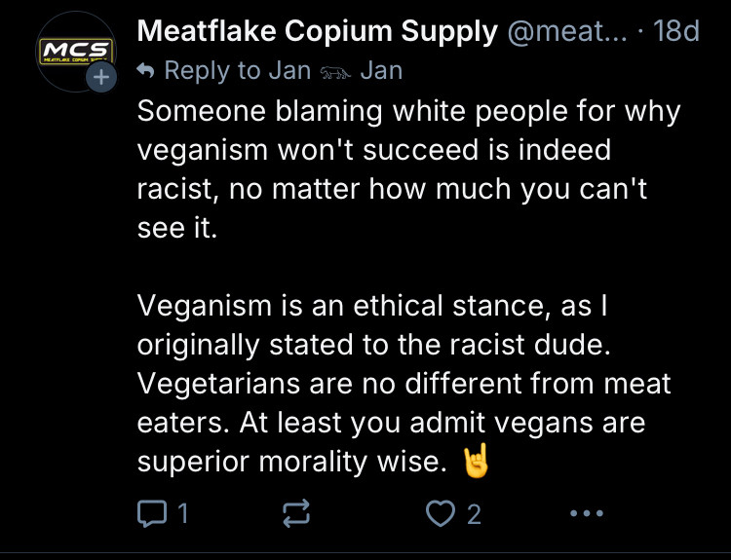
Task: Like the post with the heart icon
Action: coord(441,513)
